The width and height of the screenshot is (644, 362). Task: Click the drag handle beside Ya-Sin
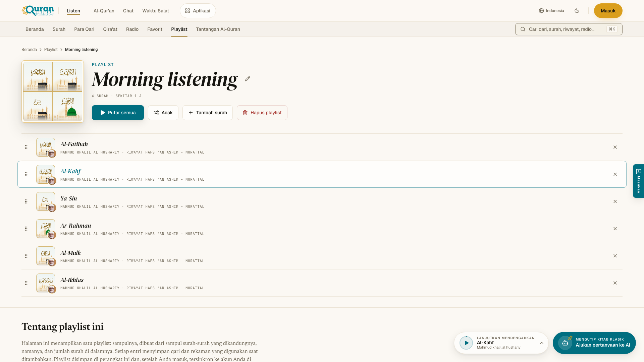[x=26, y=201]
